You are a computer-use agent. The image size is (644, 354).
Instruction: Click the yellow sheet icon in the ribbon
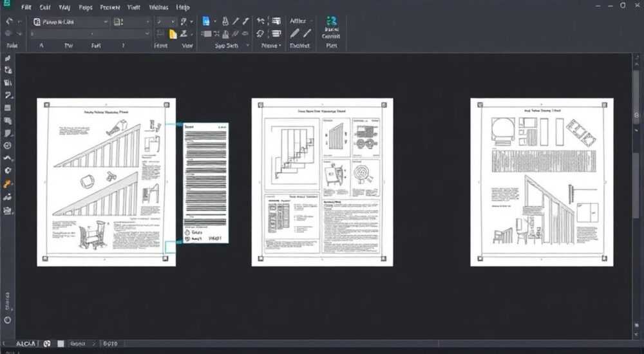173,34
